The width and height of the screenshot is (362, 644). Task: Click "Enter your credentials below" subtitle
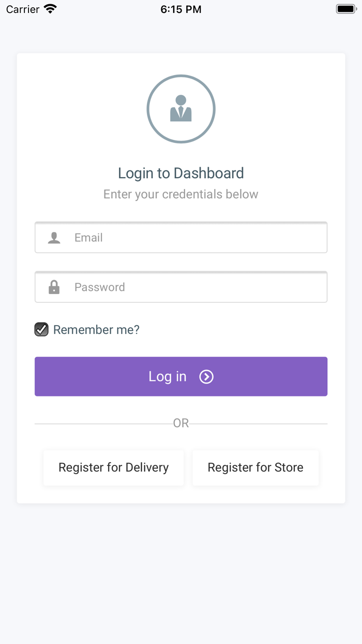click(x=181, y=194)
